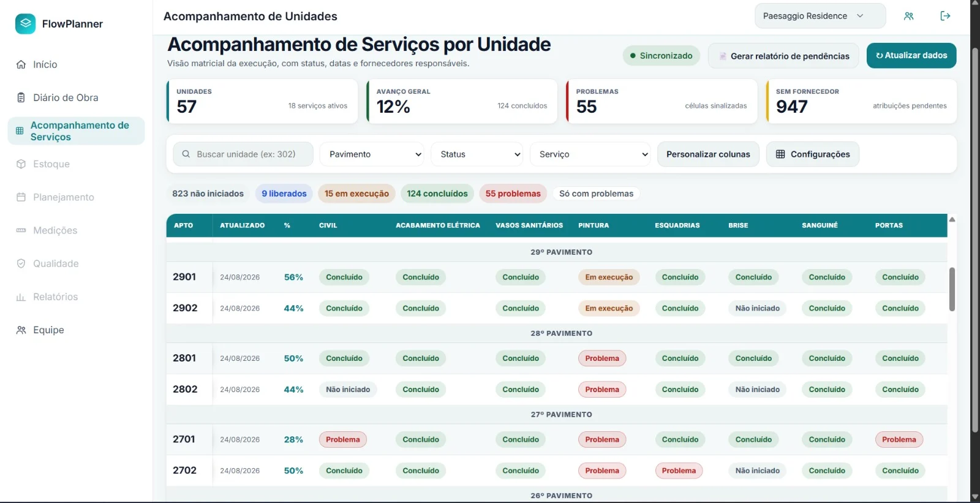Click the search magnifier icon
Screen dimensions: 980x503
point(186,154)
